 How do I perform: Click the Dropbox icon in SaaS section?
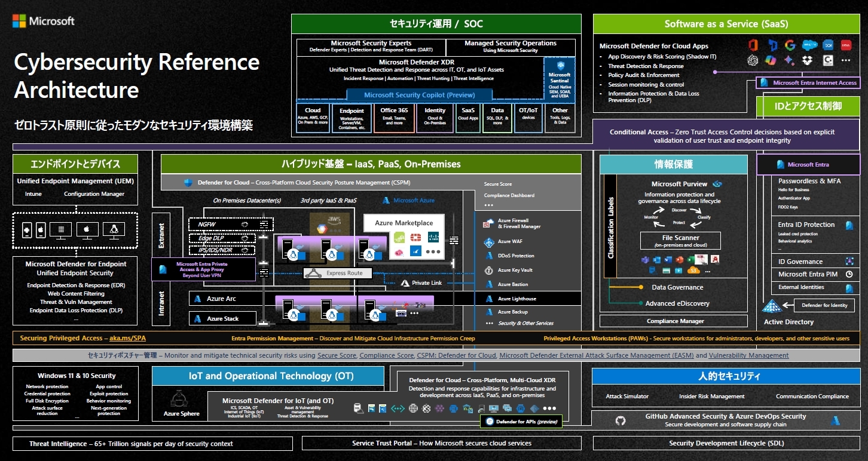tap(808, 60)
